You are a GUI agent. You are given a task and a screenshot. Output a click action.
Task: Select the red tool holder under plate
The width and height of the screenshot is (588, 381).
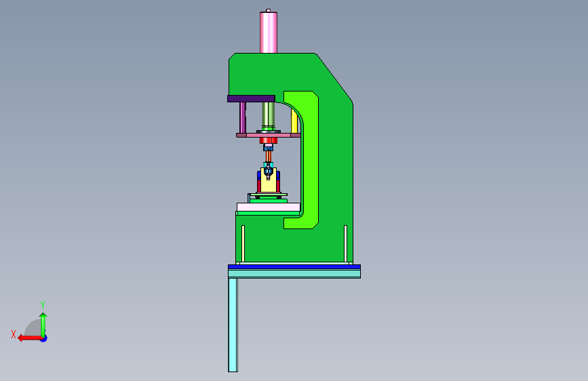click(x=269, y=140)
